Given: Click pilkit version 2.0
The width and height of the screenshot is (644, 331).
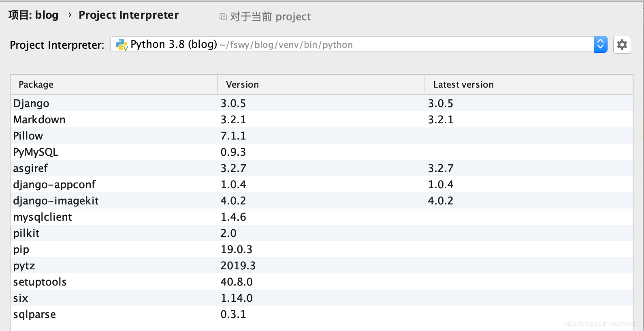Looking at the screenshot, I should pyautogui.click(x=228, y=233).
